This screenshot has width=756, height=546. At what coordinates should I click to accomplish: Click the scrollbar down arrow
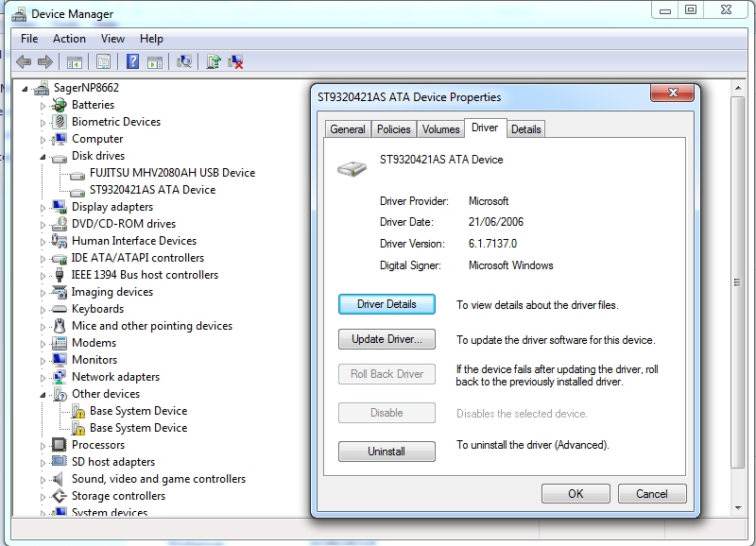[738, 507]
